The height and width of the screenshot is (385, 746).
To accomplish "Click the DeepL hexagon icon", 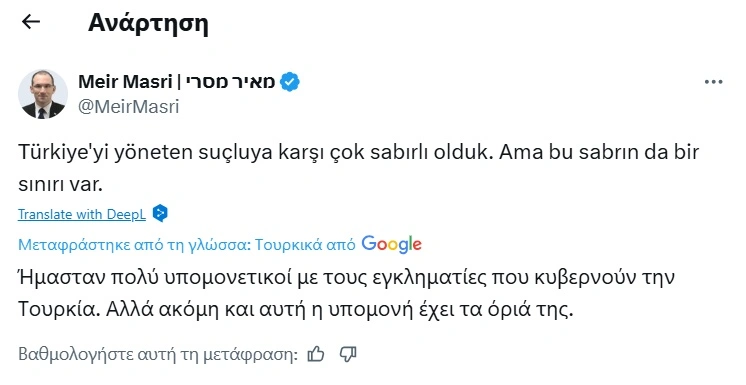I will pos(160,213).
